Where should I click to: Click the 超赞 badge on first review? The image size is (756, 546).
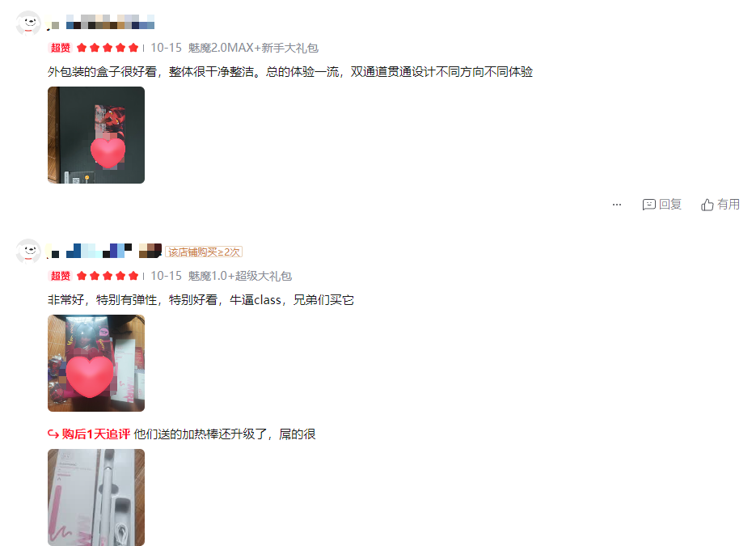(x=61, y=48)
